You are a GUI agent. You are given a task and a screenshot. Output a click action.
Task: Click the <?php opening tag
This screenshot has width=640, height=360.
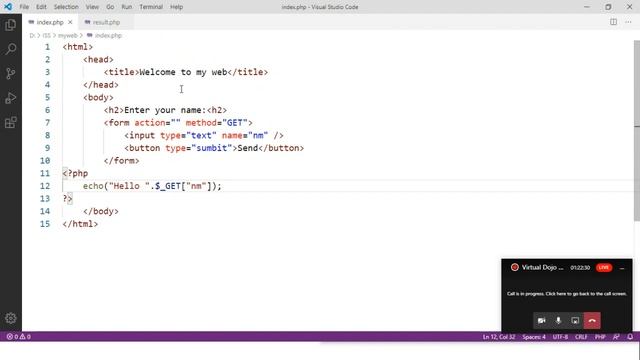[75, 173]
